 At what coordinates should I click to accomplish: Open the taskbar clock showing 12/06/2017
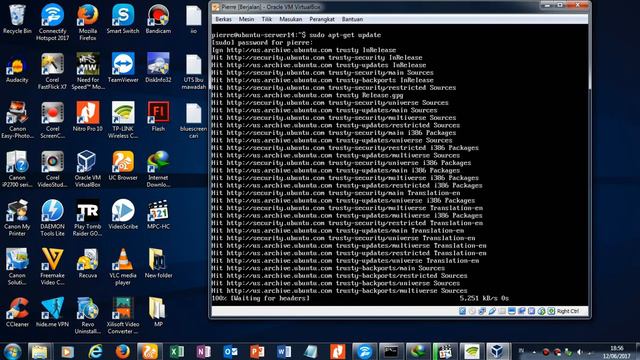[617, 352]
